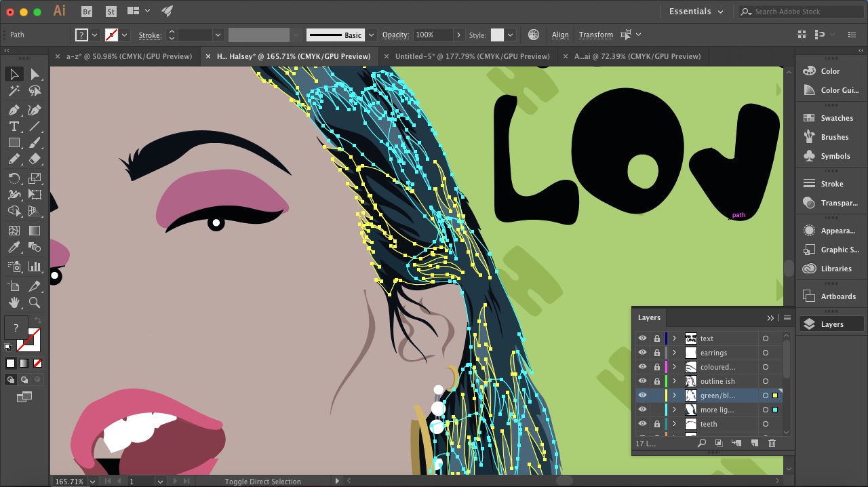Select the Zoom tool
Image resolution: width=868 pixels, height=487 pixels.
pyautogui.click(x=35, y=303)
